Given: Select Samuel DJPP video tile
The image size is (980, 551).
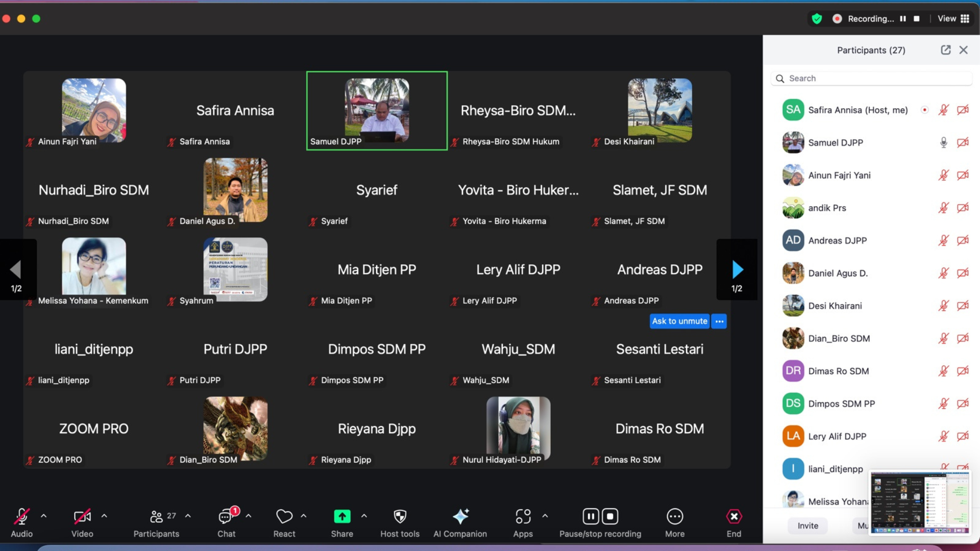Looking at the screenshot, I should tap(377, 111).
